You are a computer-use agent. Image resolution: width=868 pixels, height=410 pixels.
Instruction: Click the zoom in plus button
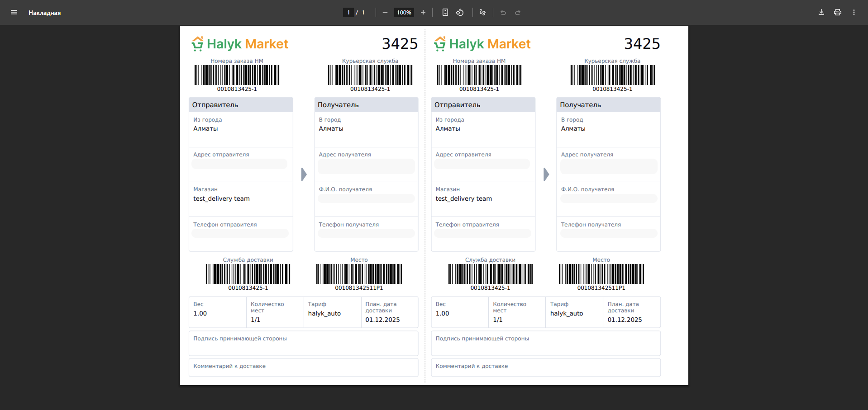[x=423, y=12]
